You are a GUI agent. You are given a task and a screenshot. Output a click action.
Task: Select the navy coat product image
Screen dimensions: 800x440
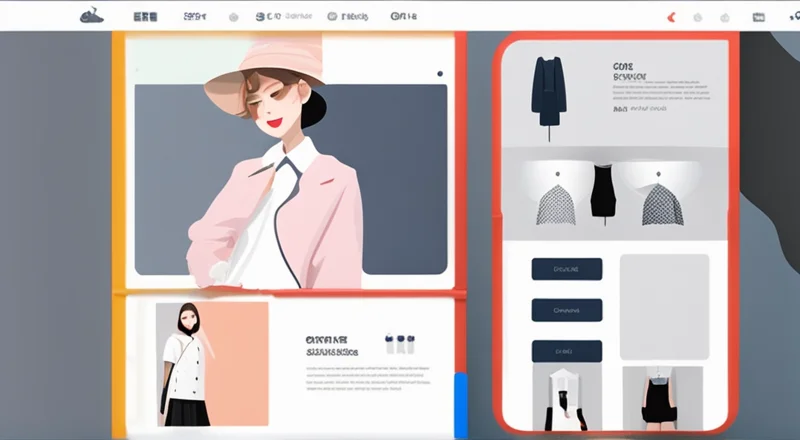pos(549,91)
